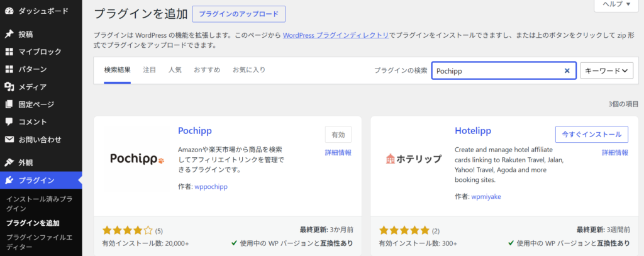Click プラグインのアップロード button
The image size is (644, 256).
click(238, 14)
